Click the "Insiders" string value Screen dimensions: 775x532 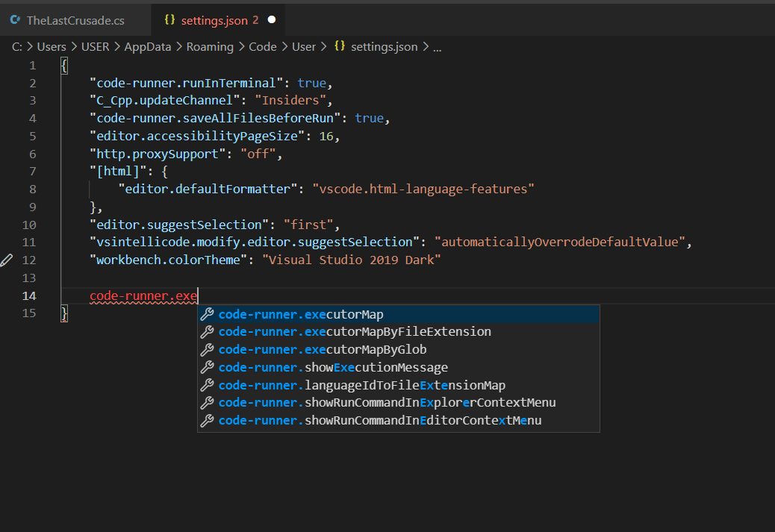(290, 100)
